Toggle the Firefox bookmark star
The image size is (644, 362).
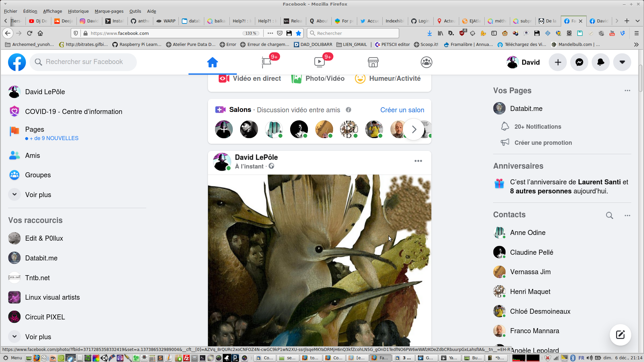299,33
